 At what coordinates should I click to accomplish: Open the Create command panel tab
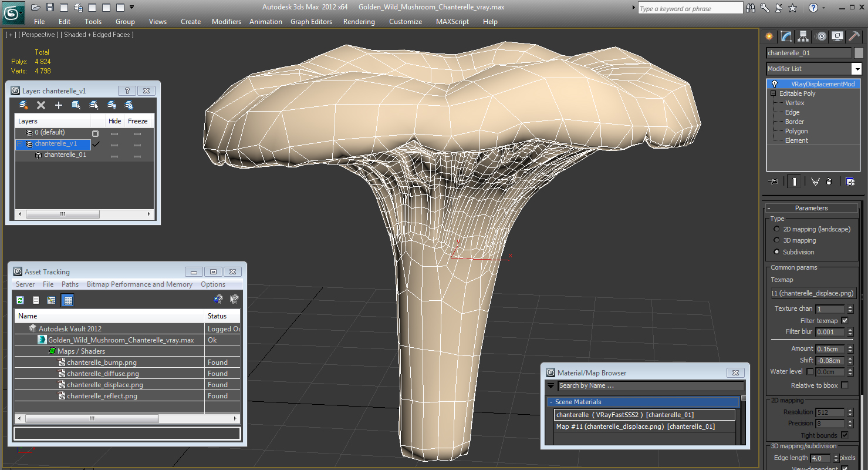[771, 36]
